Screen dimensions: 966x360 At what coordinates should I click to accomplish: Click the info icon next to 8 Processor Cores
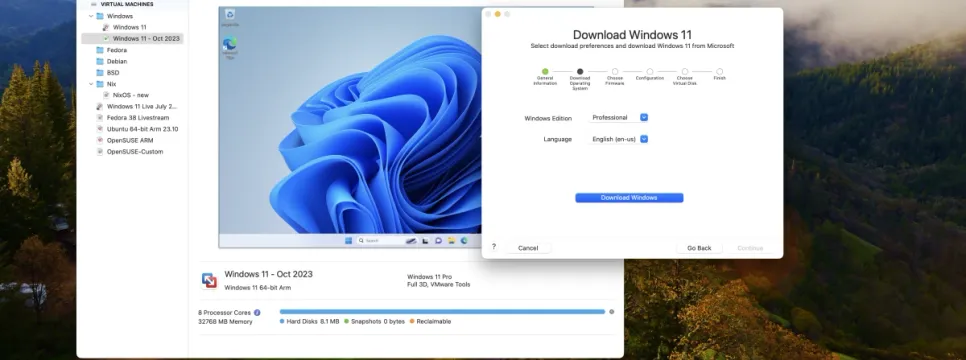coord(257,313)
